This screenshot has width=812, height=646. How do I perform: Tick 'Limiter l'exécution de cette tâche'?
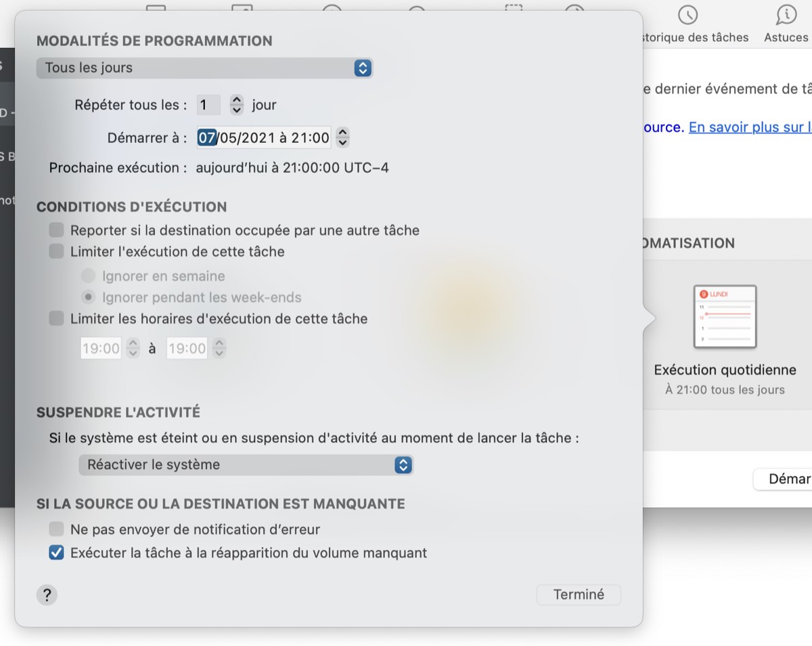(57, 252)
